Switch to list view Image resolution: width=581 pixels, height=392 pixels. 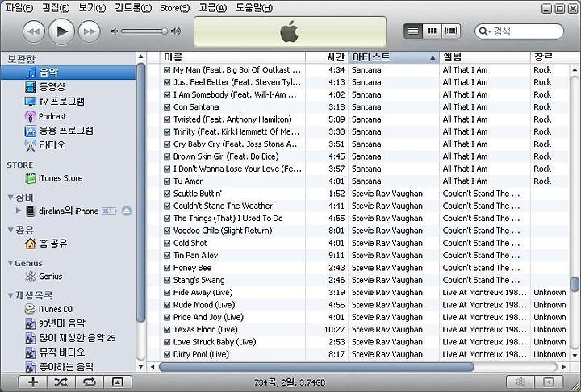point(413,31)
